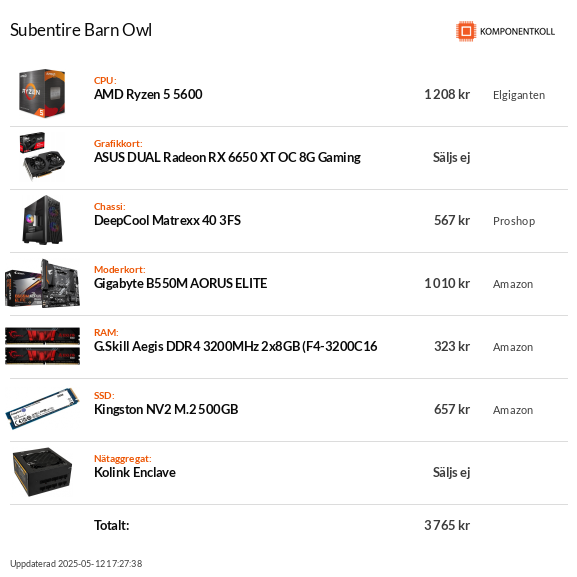Open the Proshop retailer link

coord(514,221)
